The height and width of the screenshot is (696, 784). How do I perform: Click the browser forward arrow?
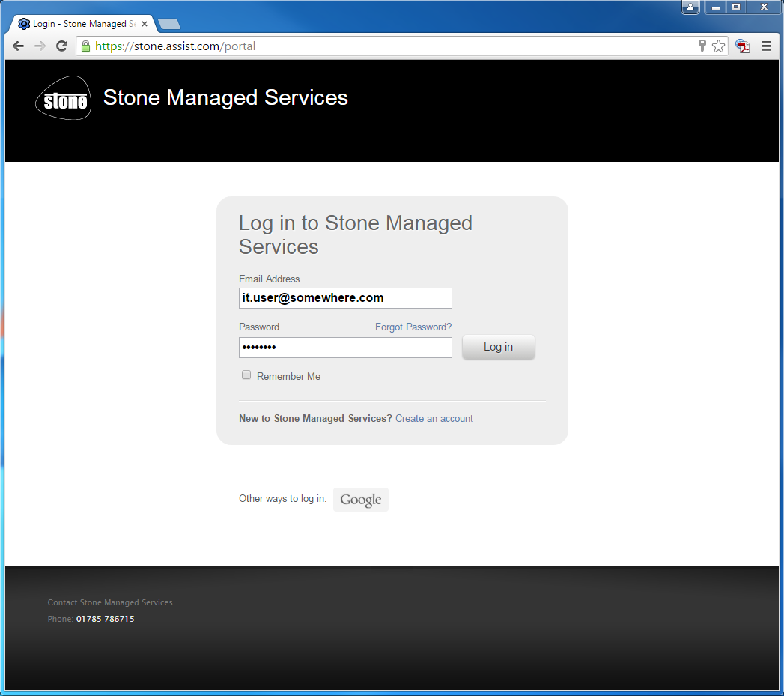(40, 46)
